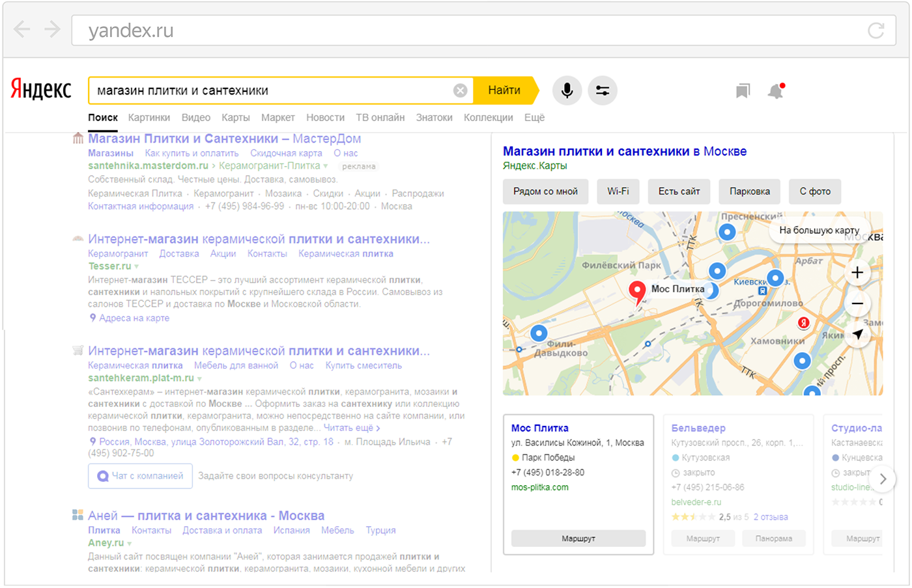Open the Маркет tab
The image size is (912, 588).
point(278,118)
